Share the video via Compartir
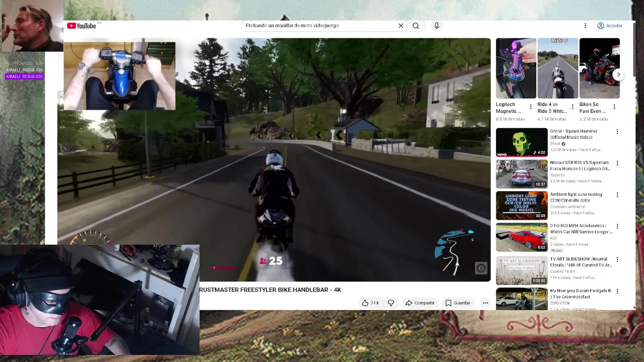This screenshot has height=362, width=644. click(420, 303)
